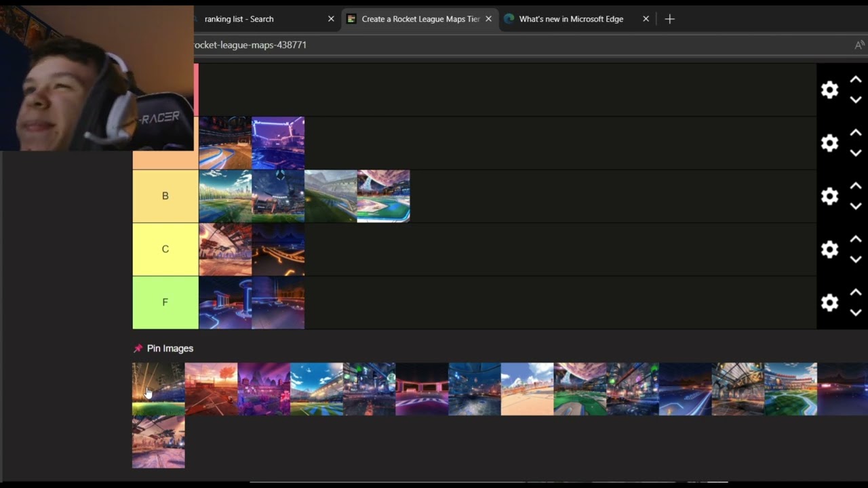Image resolution: width=868 pixels, height=488 pixels.
Task: Select the twelfth unranked glass-roof map
Action: tap(738, 389)
